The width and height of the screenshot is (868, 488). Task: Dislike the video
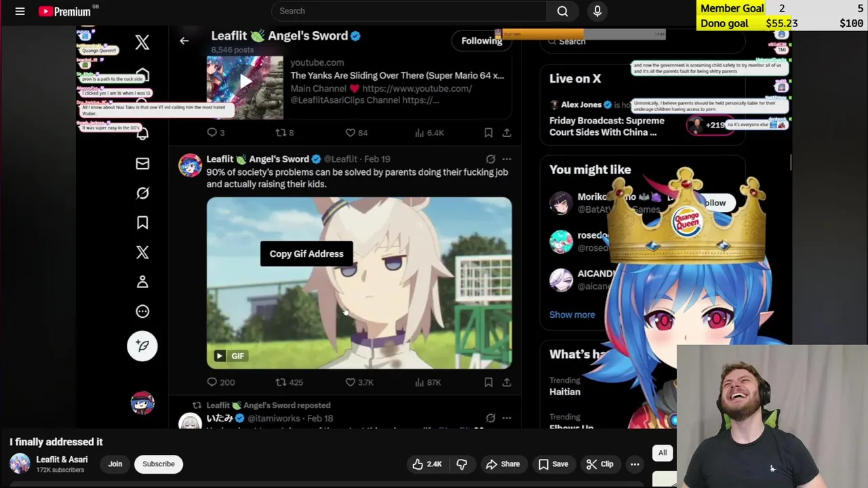coord(462,464)
